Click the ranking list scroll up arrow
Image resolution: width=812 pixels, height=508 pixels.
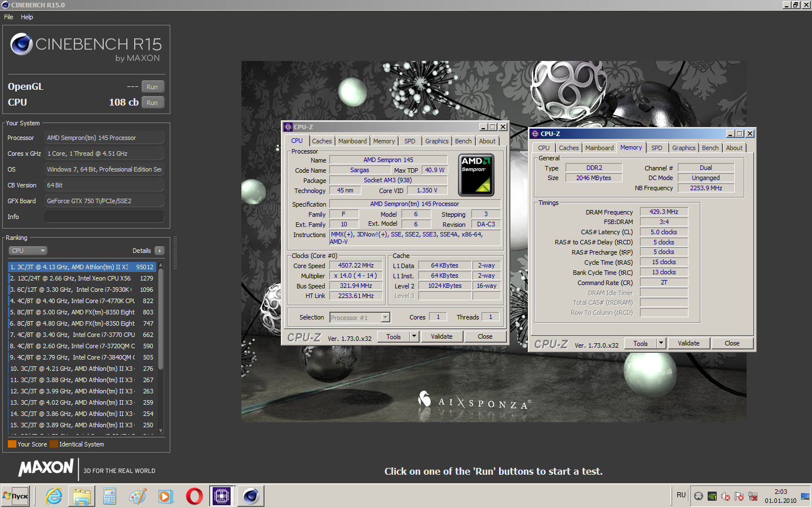(x=161, y=265)
